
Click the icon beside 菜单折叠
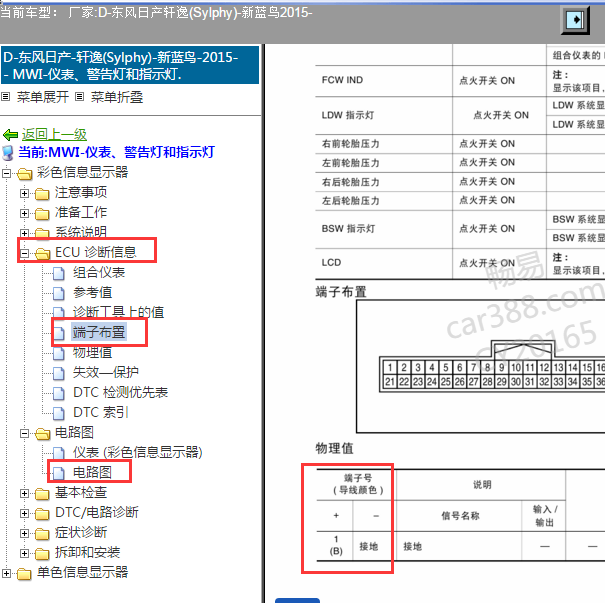79,96
